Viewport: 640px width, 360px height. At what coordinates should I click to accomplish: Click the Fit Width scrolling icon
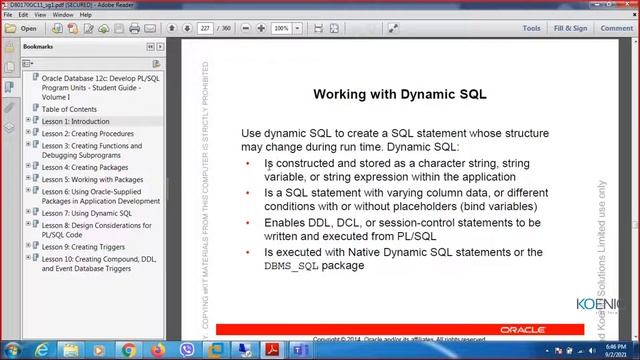tap(318, 28)
